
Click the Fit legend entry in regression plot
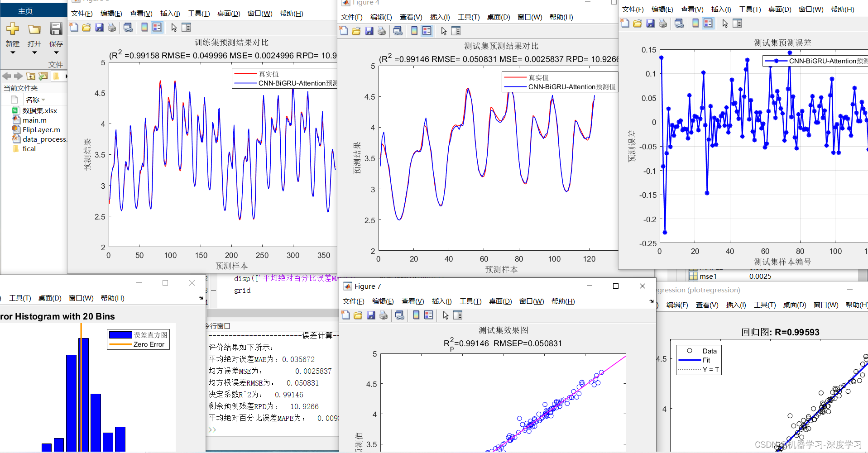706,360
